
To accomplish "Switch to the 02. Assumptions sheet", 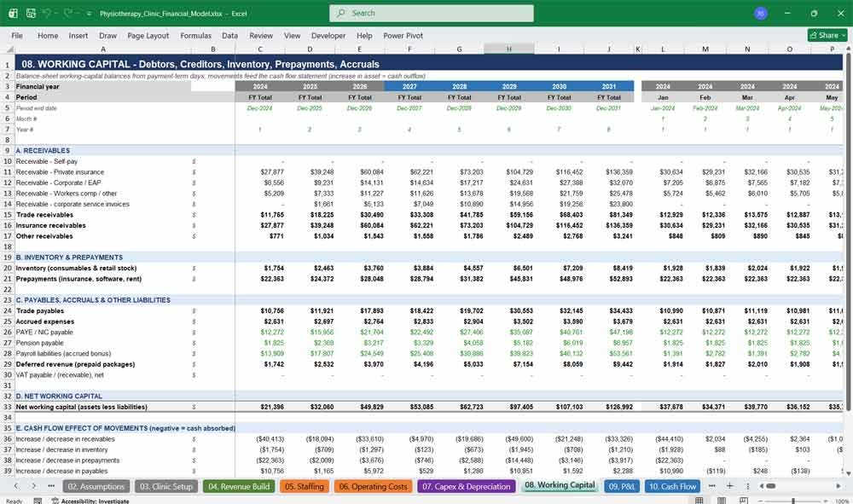I will pyautogui.click(x=96, y=487).
